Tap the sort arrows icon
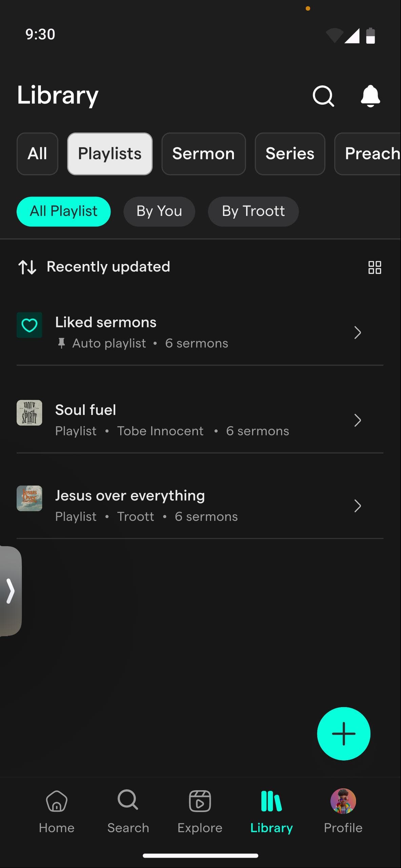401x868 pixels. point(27,267)
